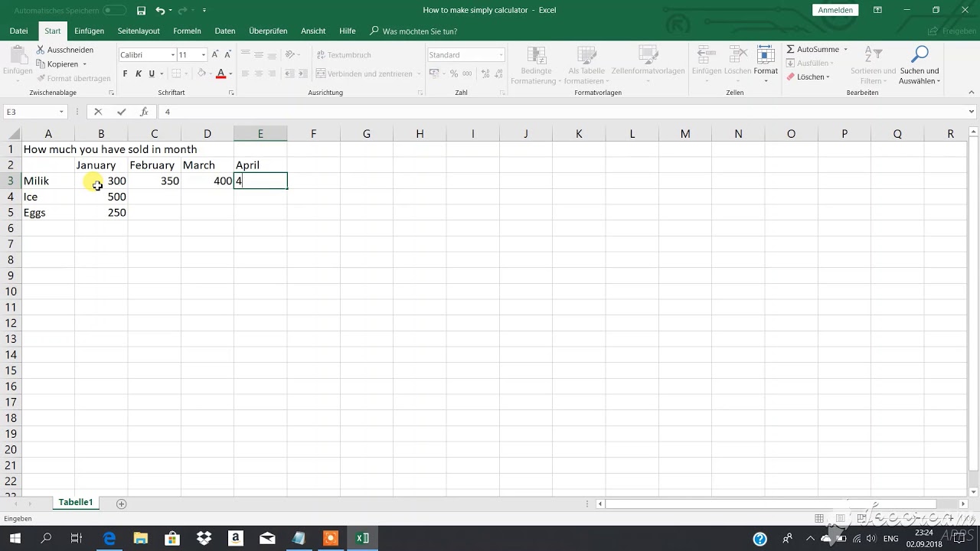The width and height of the screenshot is (980, 551).
Task: Click the Löschen eraser icon in Bearbeiten
Action: 791,77
